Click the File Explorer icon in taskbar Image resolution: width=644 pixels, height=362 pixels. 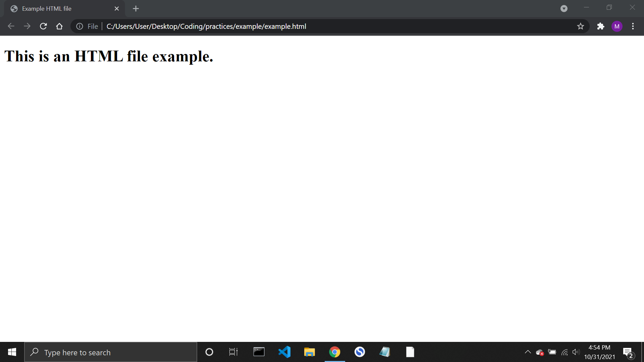309,352
